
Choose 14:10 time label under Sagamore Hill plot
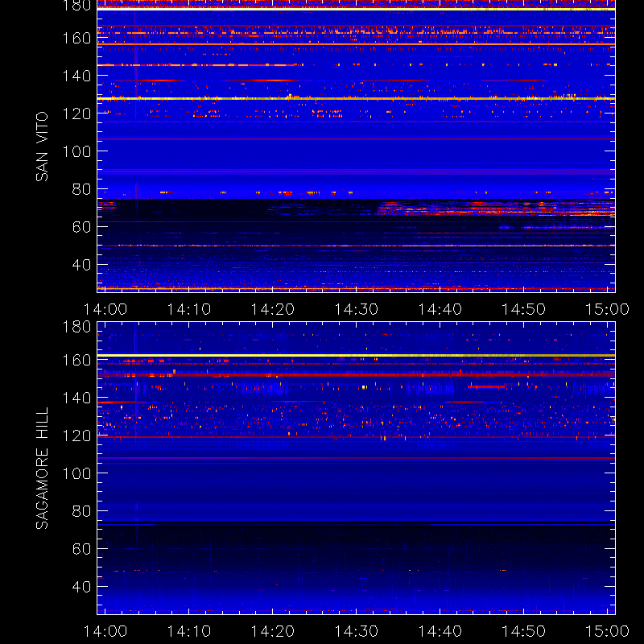(189, 631)
